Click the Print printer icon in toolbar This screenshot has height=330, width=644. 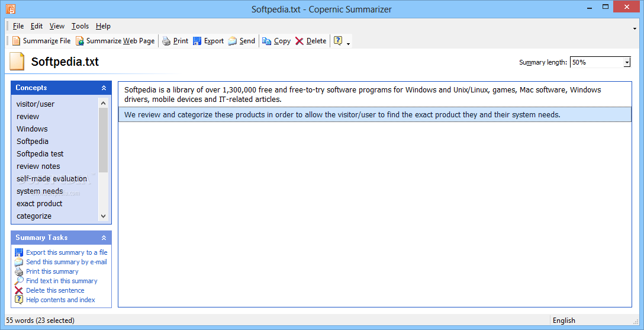(x=166, y=41)
